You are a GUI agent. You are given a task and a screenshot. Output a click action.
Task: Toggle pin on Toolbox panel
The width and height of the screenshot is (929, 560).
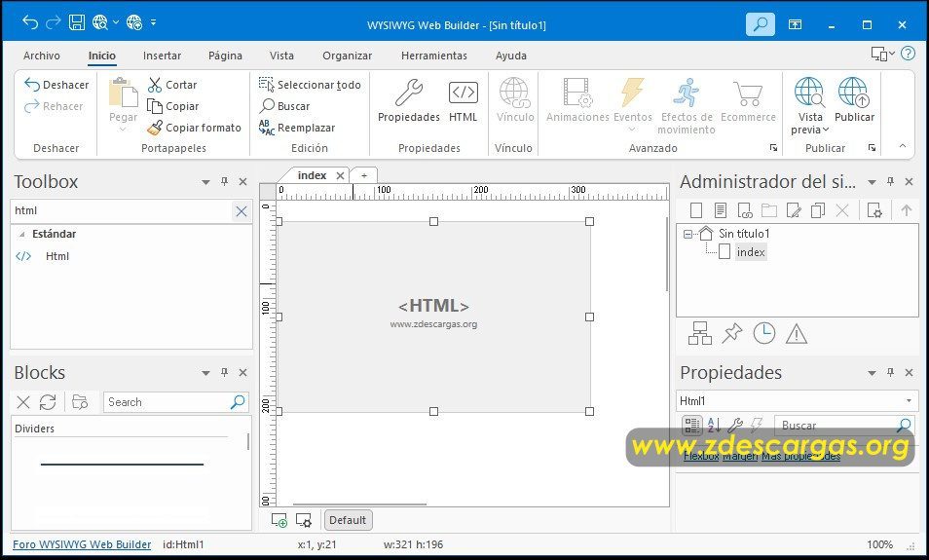point(225,182)
